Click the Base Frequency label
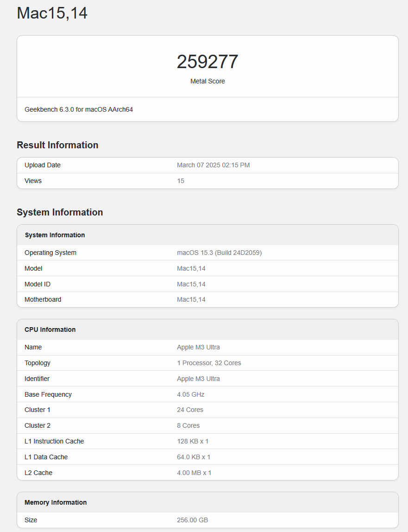The height and width of the screenshot is (532, 408). coord(48,394)
